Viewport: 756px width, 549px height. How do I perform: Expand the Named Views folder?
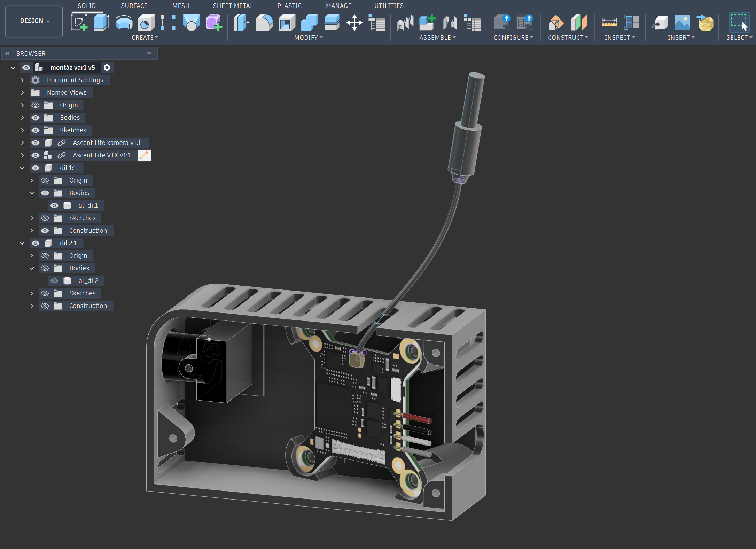click(22, 93)
